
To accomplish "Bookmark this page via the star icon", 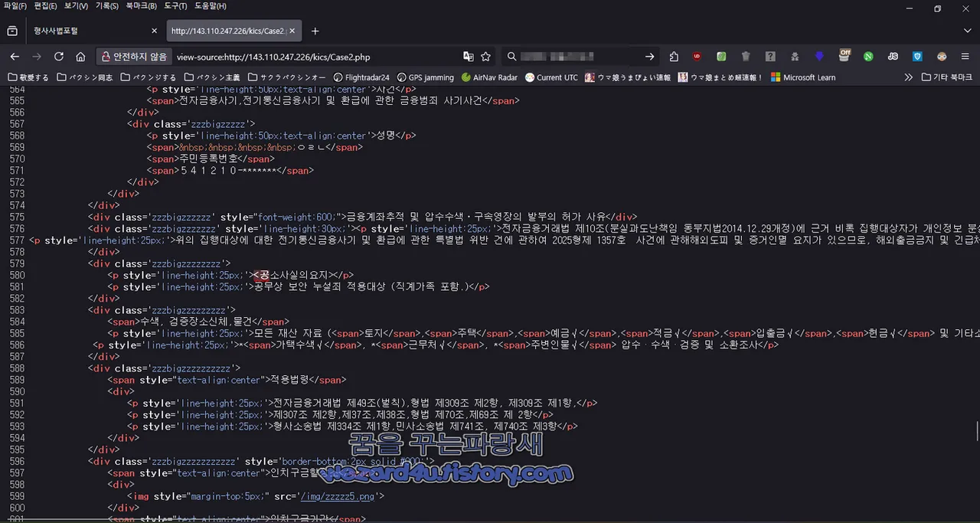I will pos(486,57).
